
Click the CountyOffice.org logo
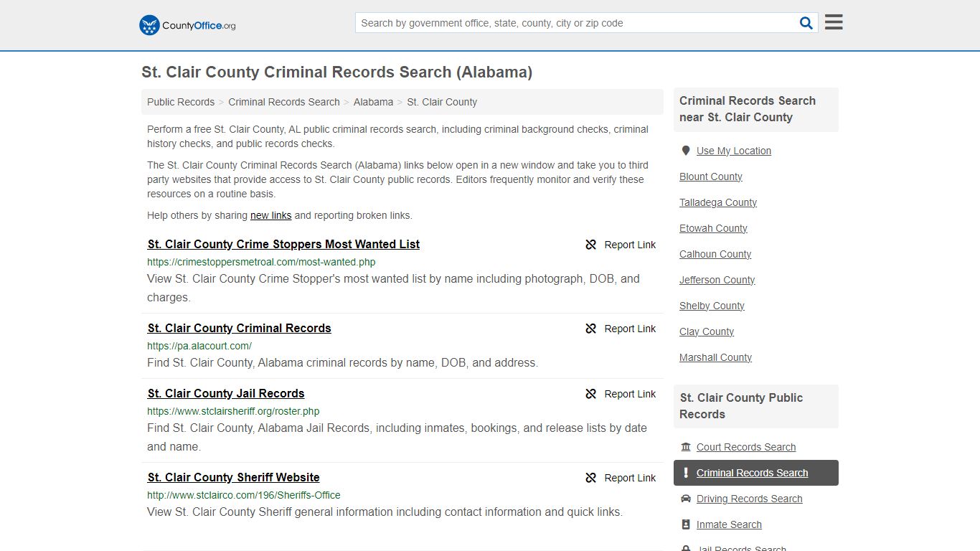click(187, 25)
